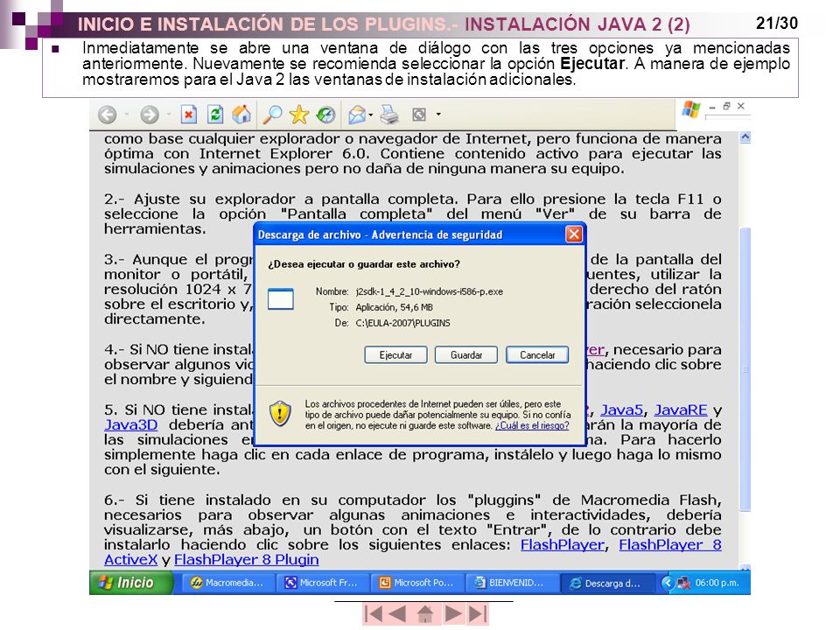Viewport: 840px width, 630px height.
Task: Minimize the browser window
Action: click(712, 107)
